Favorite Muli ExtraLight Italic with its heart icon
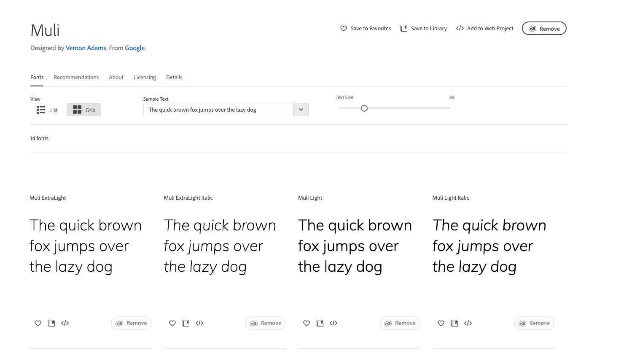This screenshot has width=640, height=364. click(172, 323)
